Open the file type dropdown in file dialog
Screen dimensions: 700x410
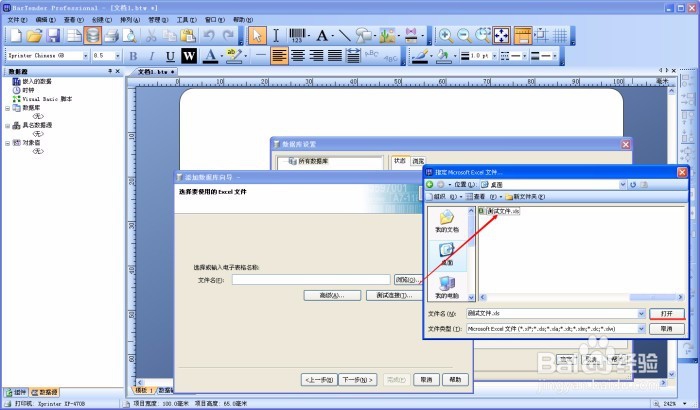coord(641,329)
